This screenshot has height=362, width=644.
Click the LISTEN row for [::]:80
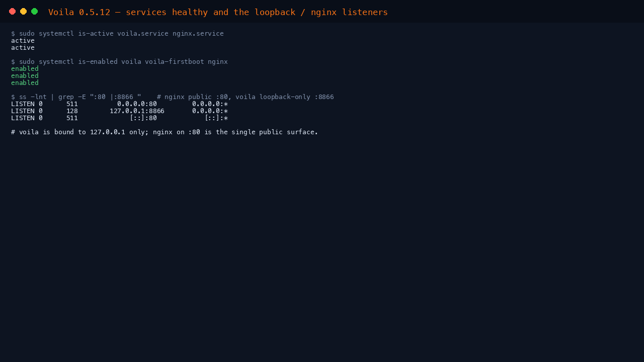click(x=119, y=118)
